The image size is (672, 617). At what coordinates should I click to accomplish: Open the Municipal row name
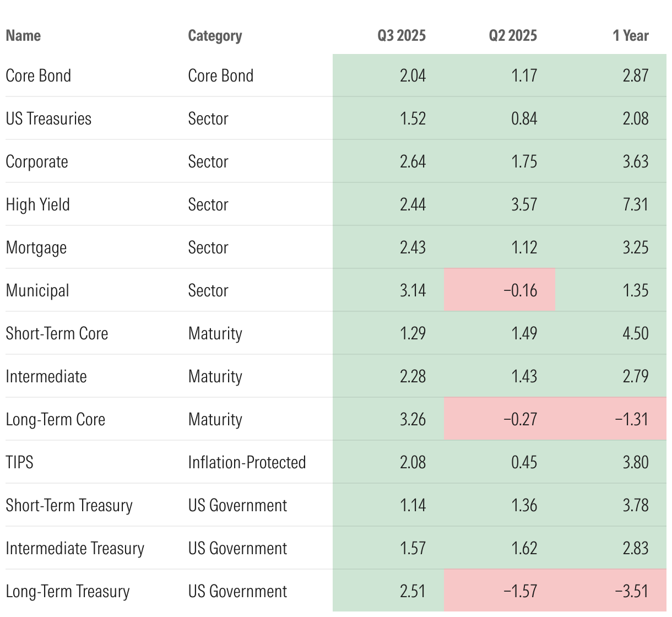[37, 290]
